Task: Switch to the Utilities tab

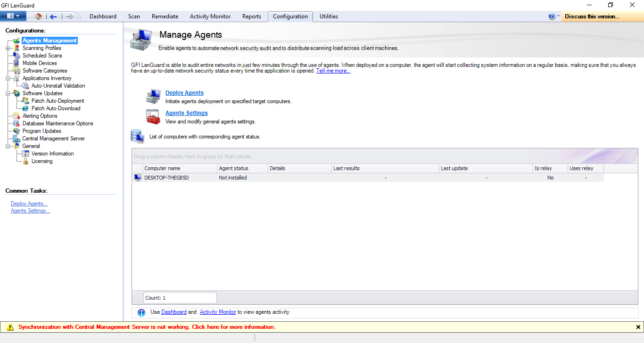Action: (x=329, y=16)
